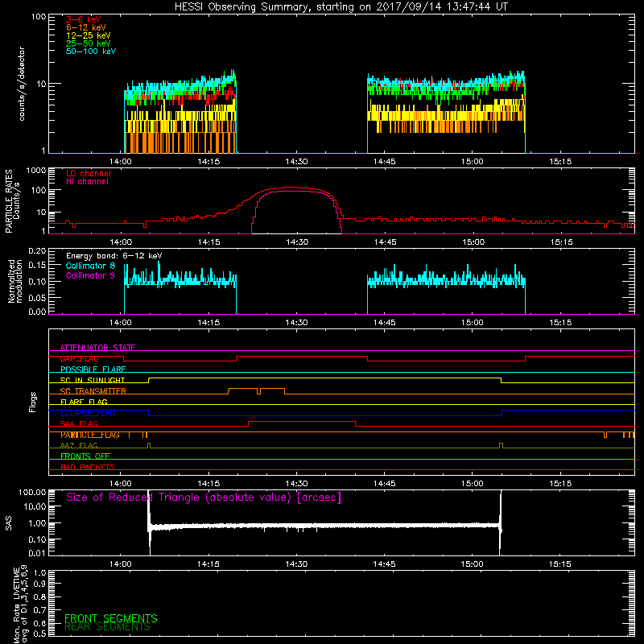Select the Collimator 8 legend label

(x=90, y=266)
